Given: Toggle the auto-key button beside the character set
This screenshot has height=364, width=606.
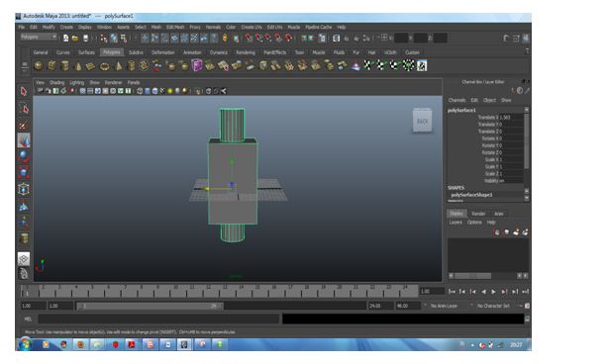Looking at the screenshot, I should tap(527, 306).
